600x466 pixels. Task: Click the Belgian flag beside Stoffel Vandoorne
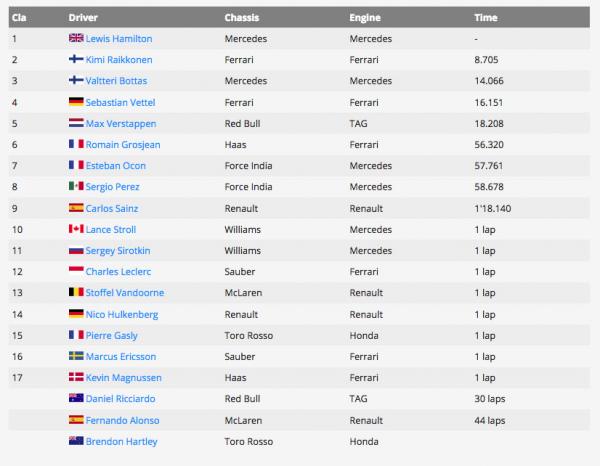pos(75,293)
